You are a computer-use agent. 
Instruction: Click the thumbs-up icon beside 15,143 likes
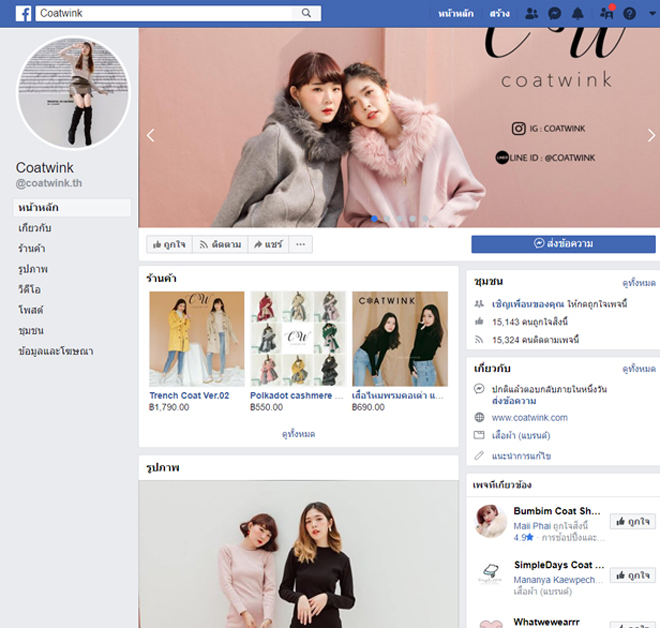(x=479, y=322)
